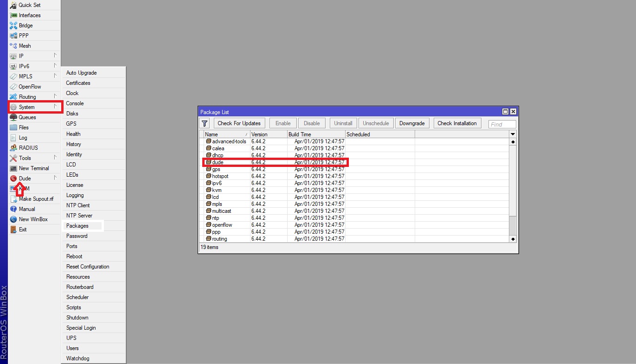Click the Check For Updates button
The width and height of the screenshot is (636, 364).
click(x=239, y=123)
